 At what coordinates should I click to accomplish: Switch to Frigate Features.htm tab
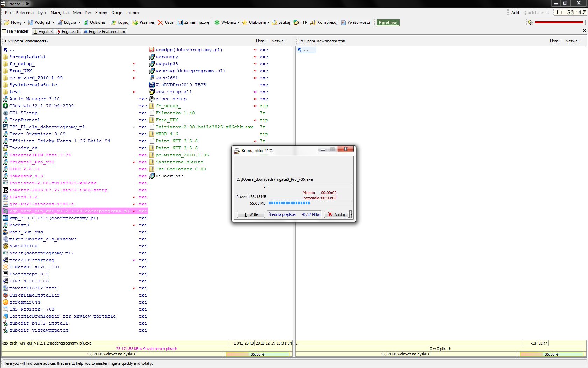coord(104,32)
